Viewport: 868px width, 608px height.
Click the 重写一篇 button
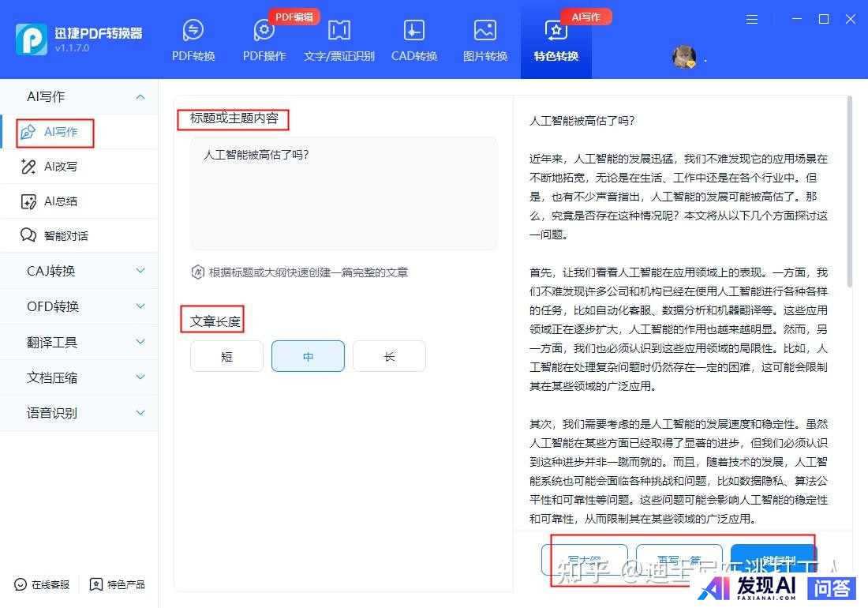tap(679, 561)
